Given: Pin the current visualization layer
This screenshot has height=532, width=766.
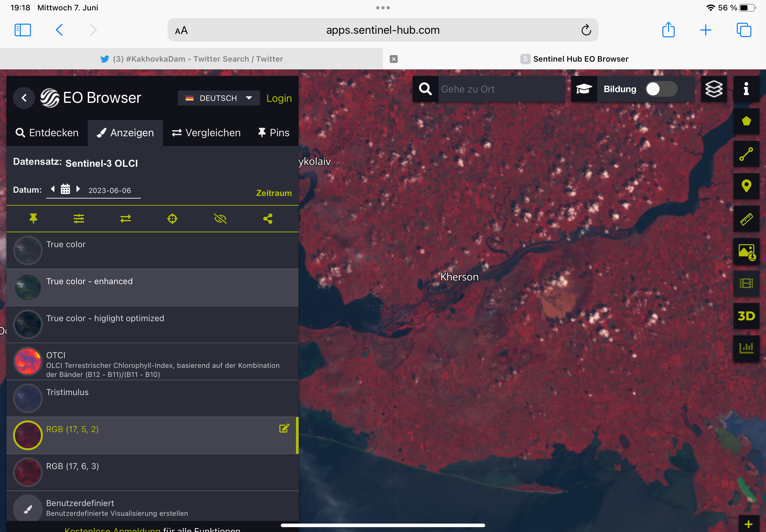Looking at the screenshot, I should tap(33, 219).
